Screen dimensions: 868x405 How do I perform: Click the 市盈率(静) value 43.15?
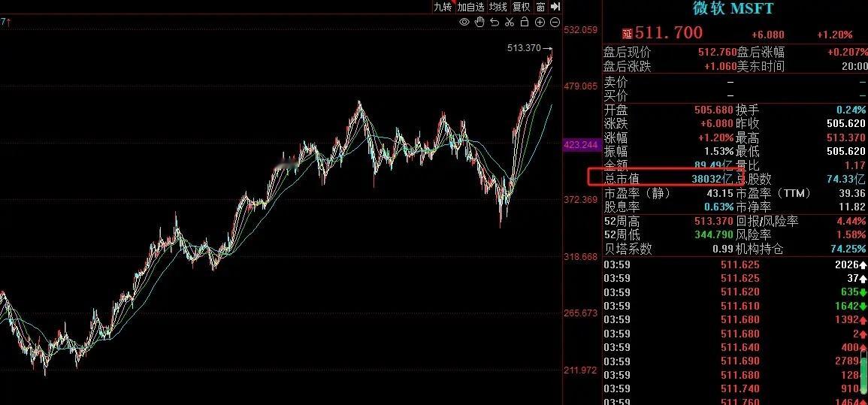click(720, 193)
